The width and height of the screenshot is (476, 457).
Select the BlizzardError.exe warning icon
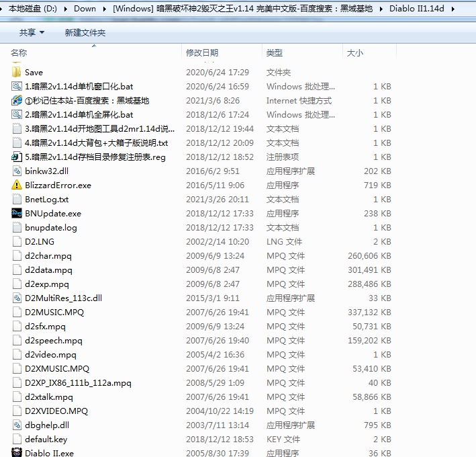coord(17,185)
